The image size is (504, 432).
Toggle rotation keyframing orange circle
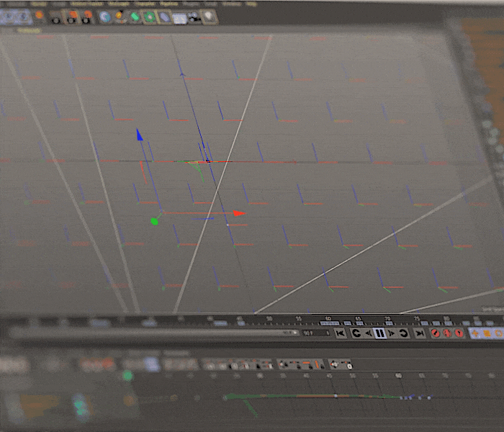tap(498, 333)
